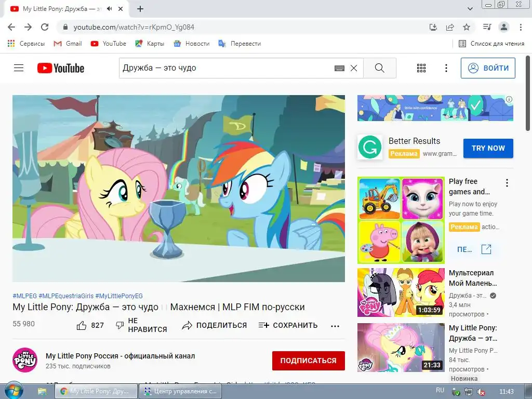Click the video player frame
The width and height of the screenshot is (532, 399).
coord(179,188)
